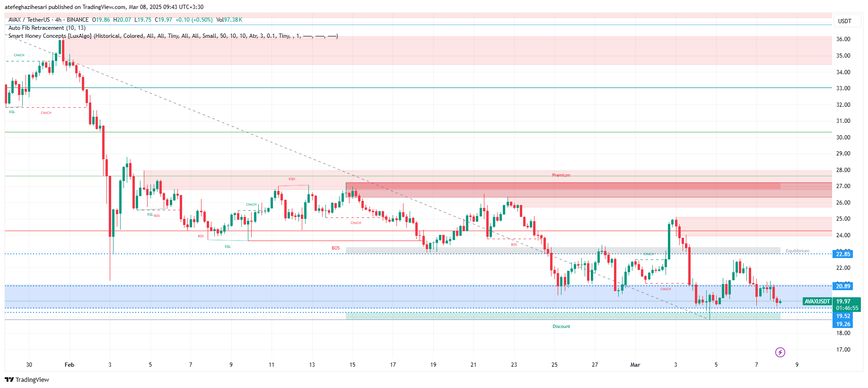
Task: Click the 15 date label on the time axis
Action: (x=352, y=365)
